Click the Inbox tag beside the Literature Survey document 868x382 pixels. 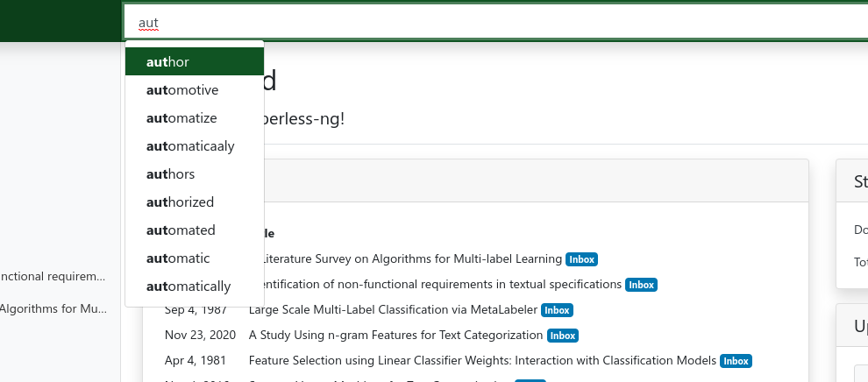click(x=580, y=259)
